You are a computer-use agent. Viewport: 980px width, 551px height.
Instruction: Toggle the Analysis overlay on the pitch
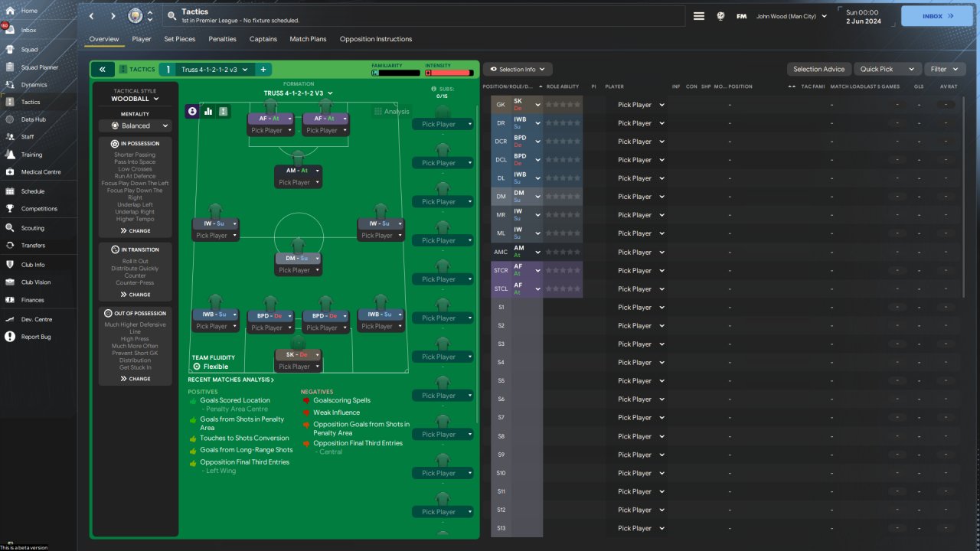[x=391, y=112]
